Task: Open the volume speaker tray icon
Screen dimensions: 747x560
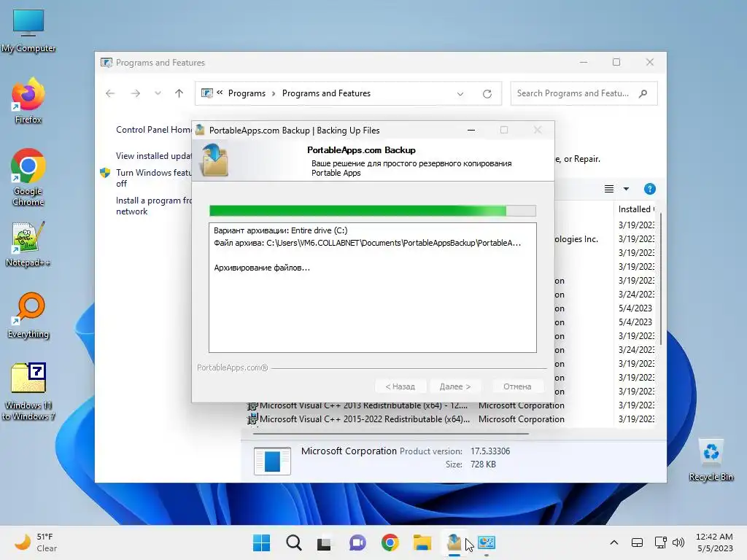Action: click(x=678, y=542)
